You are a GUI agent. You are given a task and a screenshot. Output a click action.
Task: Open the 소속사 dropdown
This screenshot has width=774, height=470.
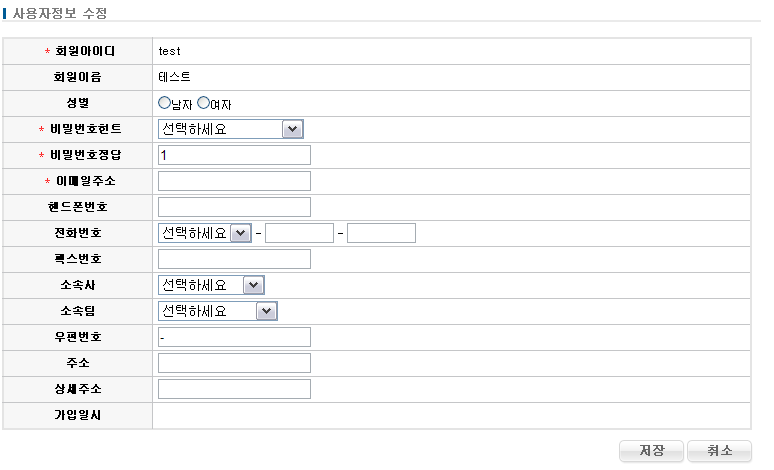211,285
